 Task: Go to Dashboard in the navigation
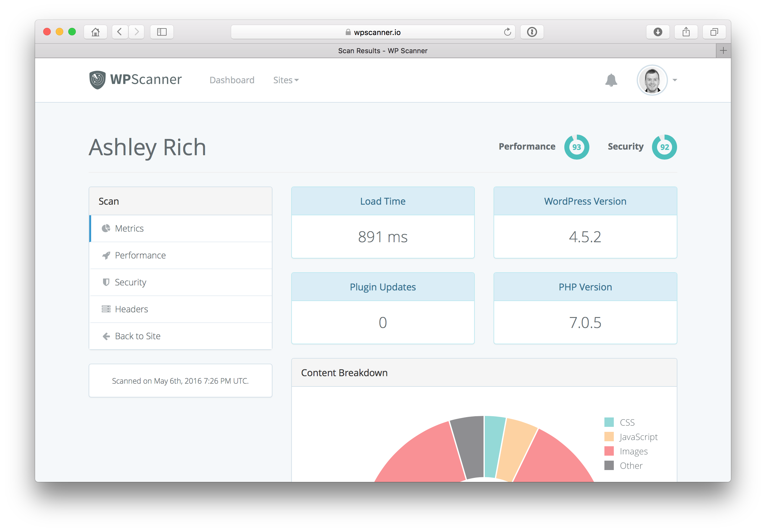(x=232, y=80)
